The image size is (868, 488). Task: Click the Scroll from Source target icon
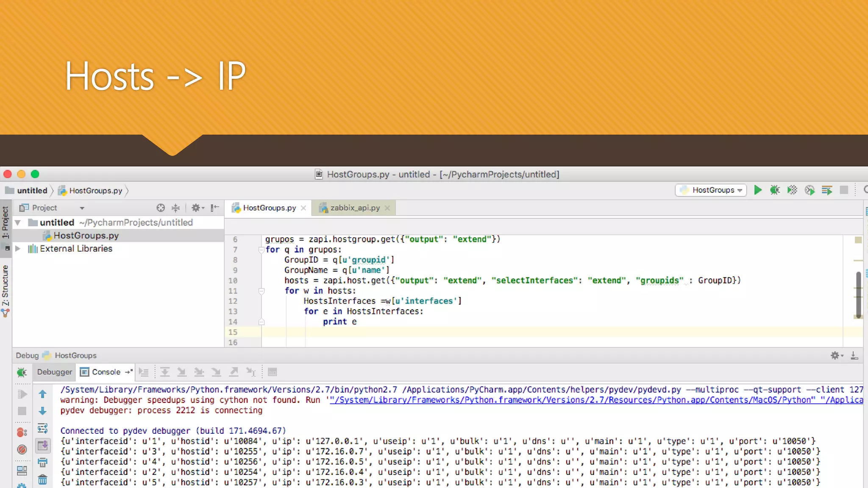160,208
